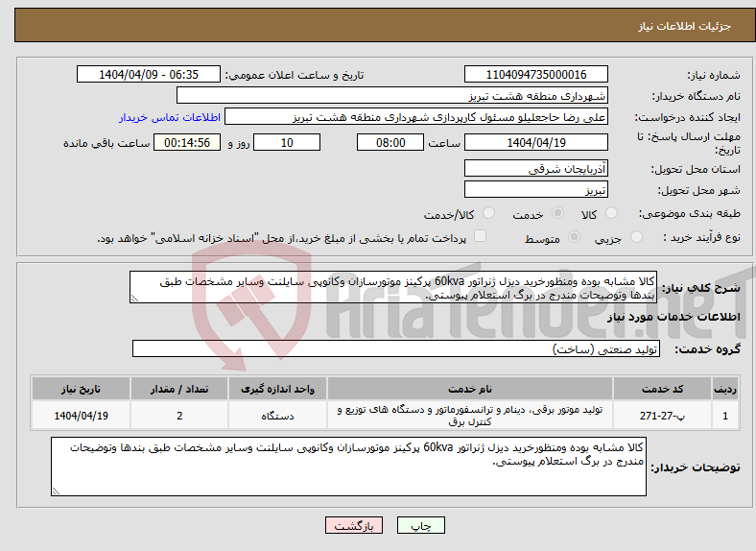Click the remaining days field 10
The height and width of the screenshot is (551, 756).
(287, 142)
